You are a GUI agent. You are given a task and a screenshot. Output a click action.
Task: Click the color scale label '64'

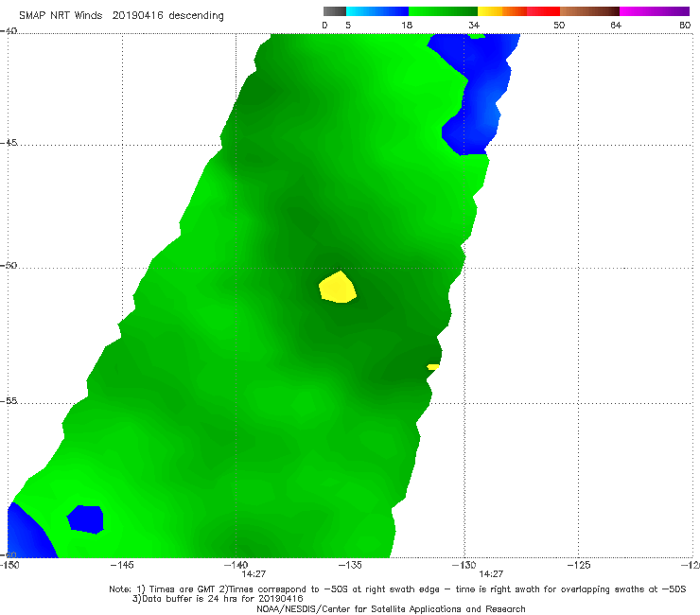(616, 25)
